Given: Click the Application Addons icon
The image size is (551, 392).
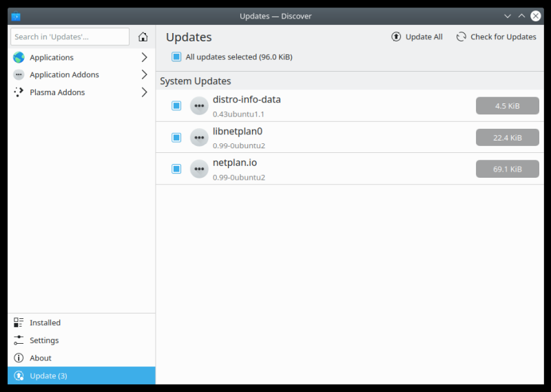Looking at the screenshot, I should pos(19,74).
